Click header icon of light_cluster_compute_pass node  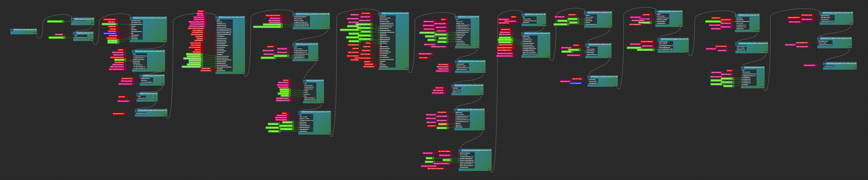pos(141,76)
